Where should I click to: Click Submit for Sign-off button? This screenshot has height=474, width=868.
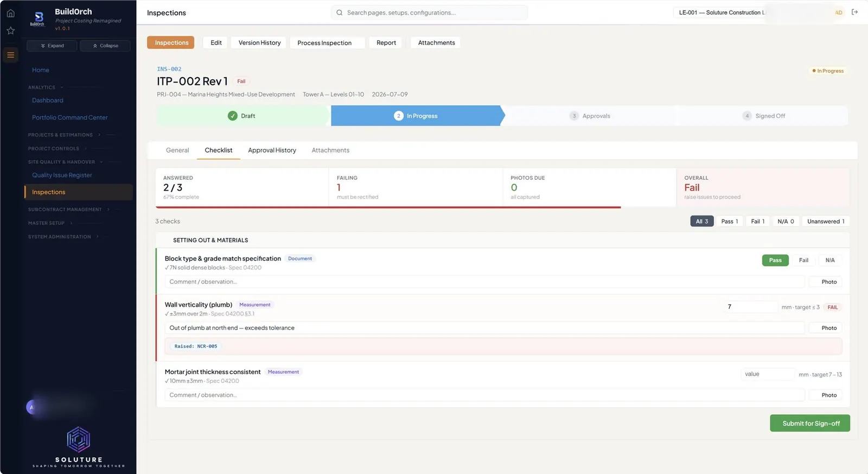point(810,424)
